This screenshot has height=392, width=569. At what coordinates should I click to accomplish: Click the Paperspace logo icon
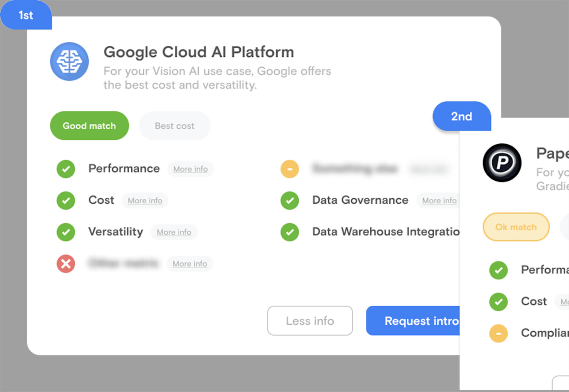[x=502, y=163]
